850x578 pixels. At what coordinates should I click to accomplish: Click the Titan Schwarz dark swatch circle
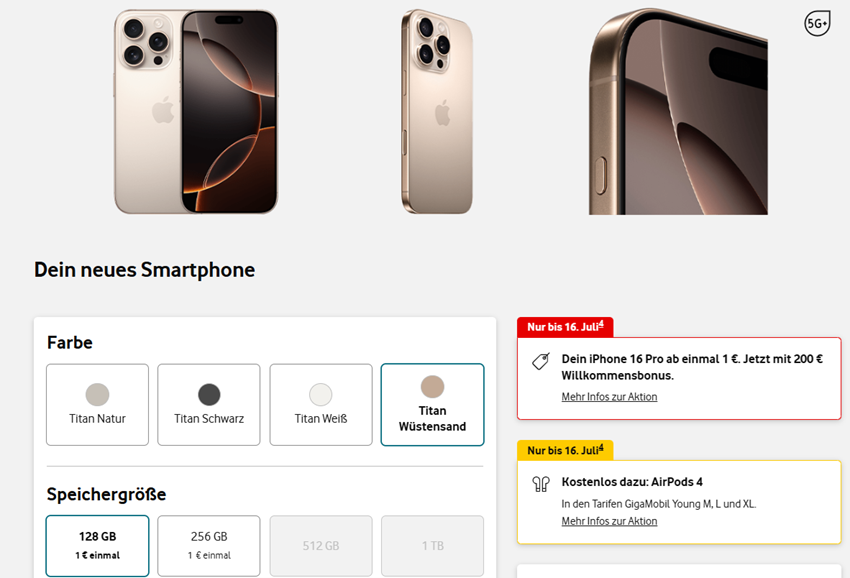[x=209, y=394]
